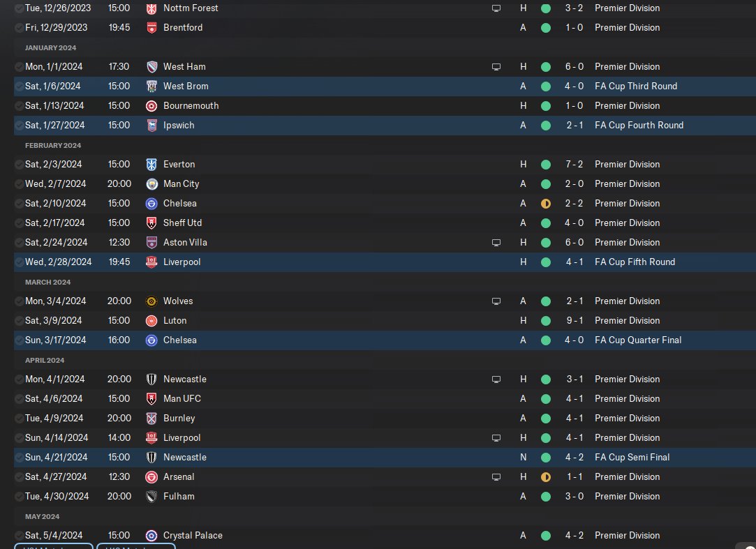Click the draw indicator on Chelsea 2-2 match

(x=546, y=204)
